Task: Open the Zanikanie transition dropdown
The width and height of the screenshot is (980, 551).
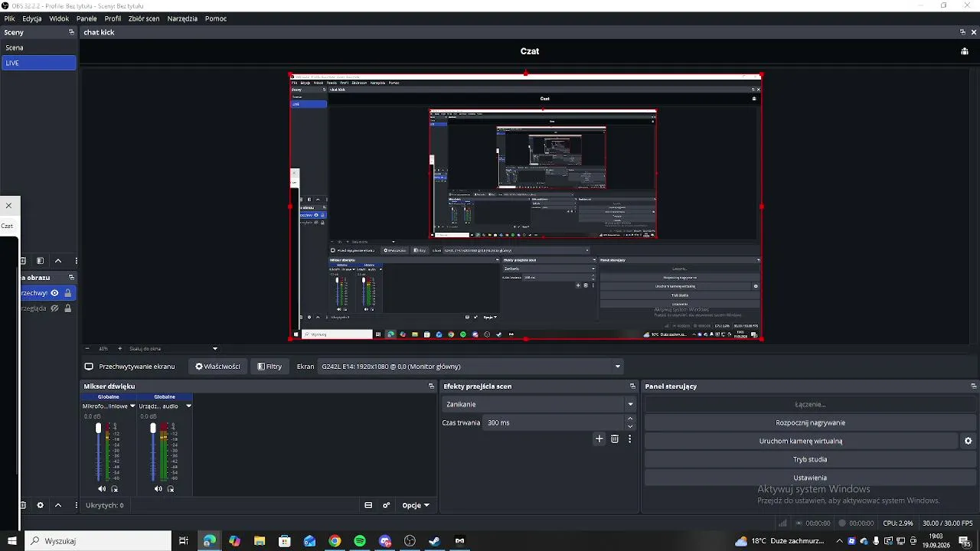Action: 539,404
